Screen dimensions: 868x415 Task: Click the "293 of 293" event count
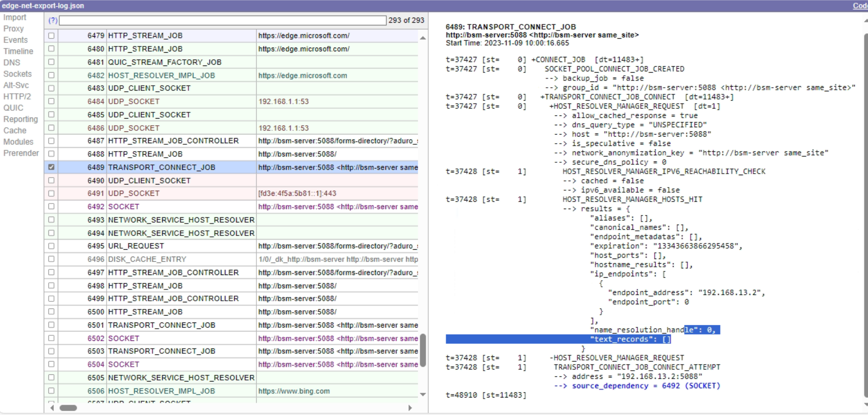click(406, 20)
